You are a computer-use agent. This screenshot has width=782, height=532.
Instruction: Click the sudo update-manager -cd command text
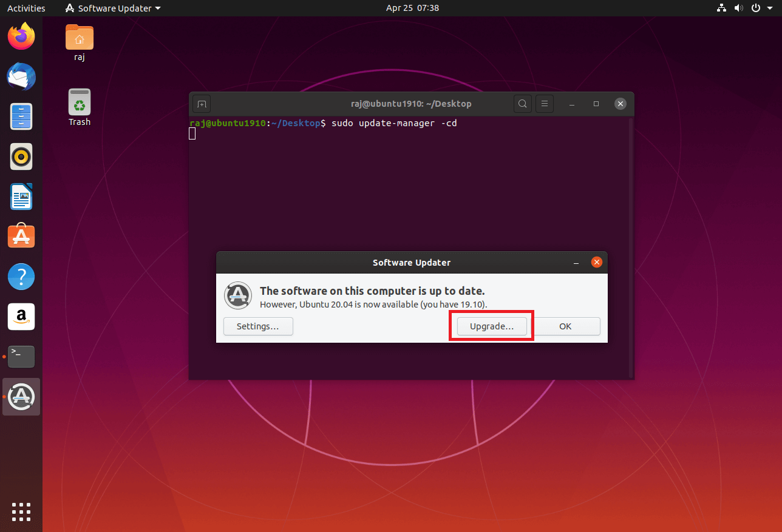click(394, 123)
